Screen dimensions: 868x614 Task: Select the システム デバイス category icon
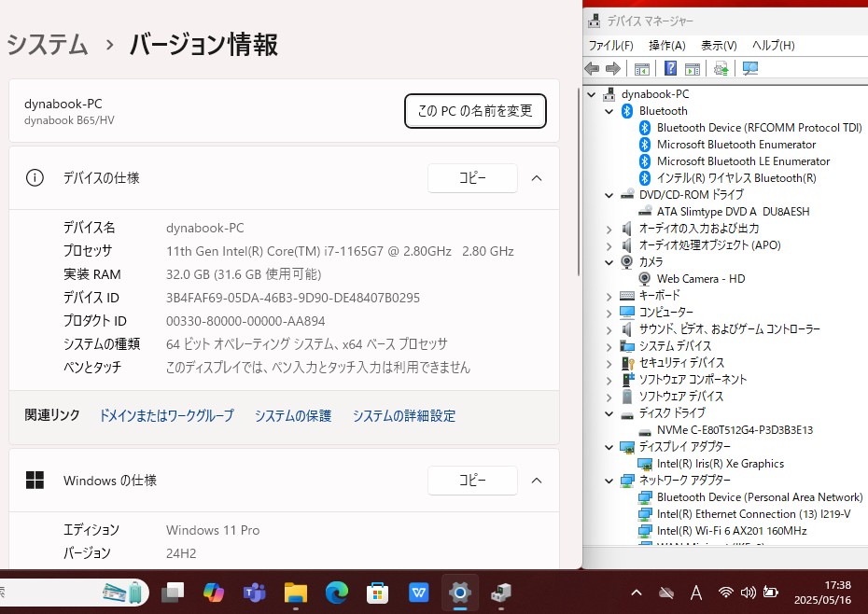627,346
